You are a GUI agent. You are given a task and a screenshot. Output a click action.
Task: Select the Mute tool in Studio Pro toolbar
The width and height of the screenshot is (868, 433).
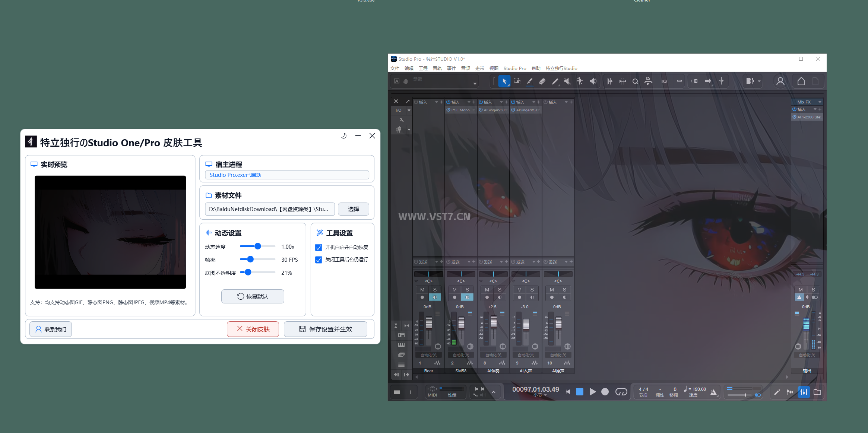(x=567, y=81)
